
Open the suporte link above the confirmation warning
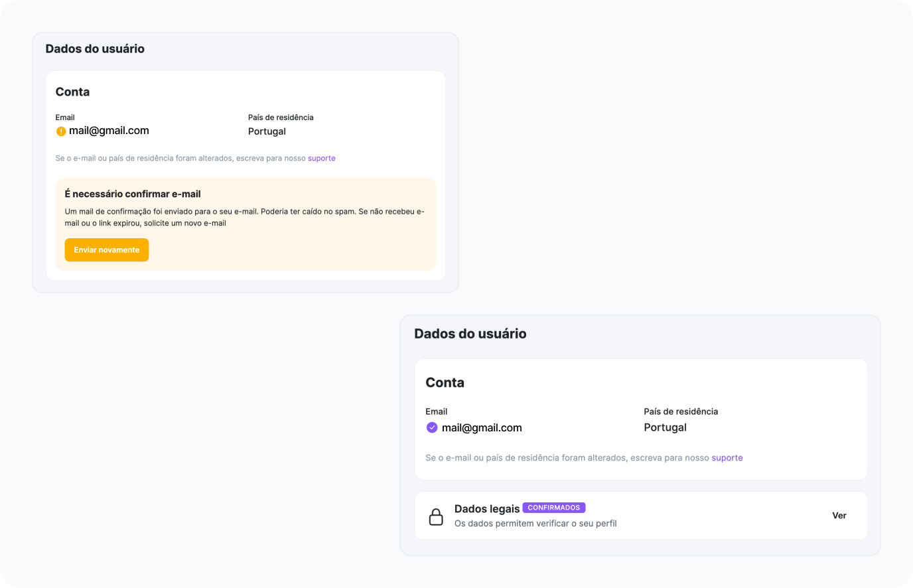click(321, 159)
